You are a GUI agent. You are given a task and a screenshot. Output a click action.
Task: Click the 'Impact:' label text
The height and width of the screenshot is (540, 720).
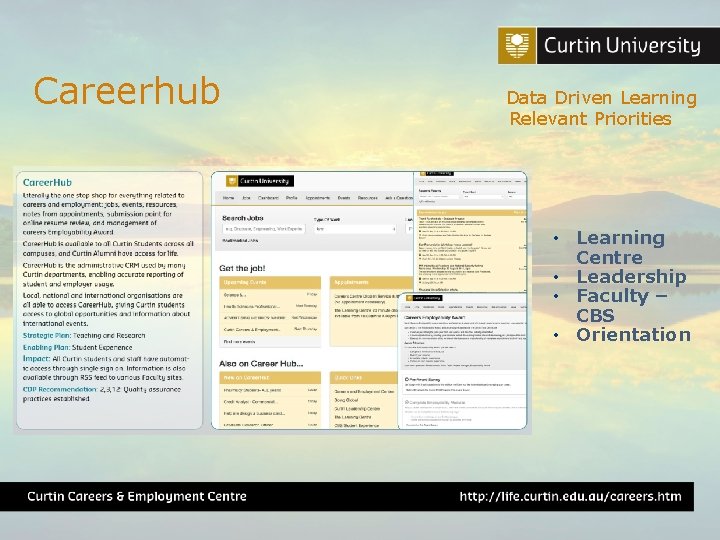36,359
